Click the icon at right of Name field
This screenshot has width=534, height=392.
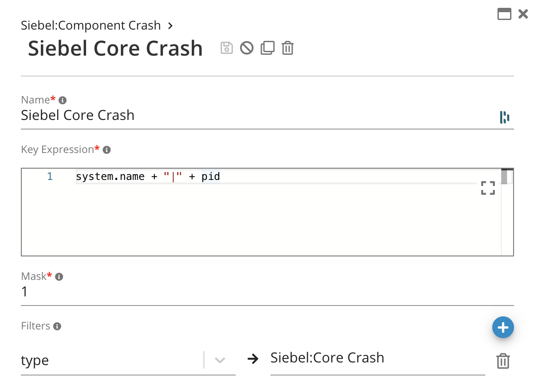tap(504, 117)
